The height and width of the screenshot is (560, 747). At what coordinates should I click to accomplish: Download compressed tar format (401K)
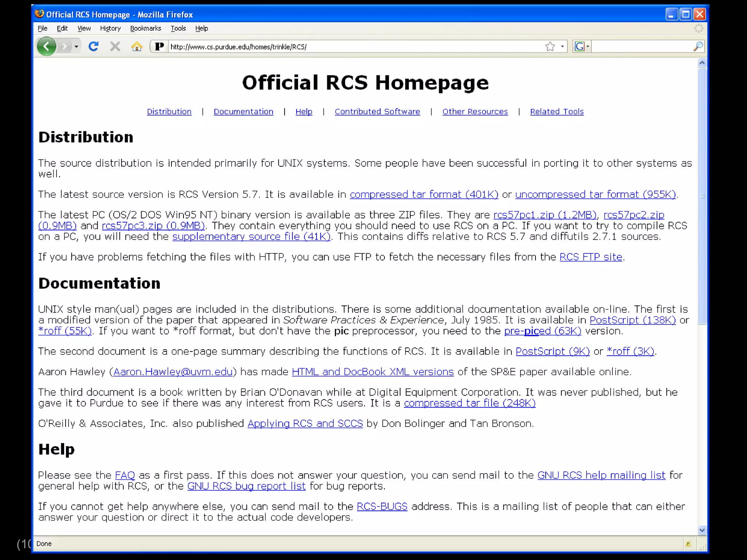424,194
